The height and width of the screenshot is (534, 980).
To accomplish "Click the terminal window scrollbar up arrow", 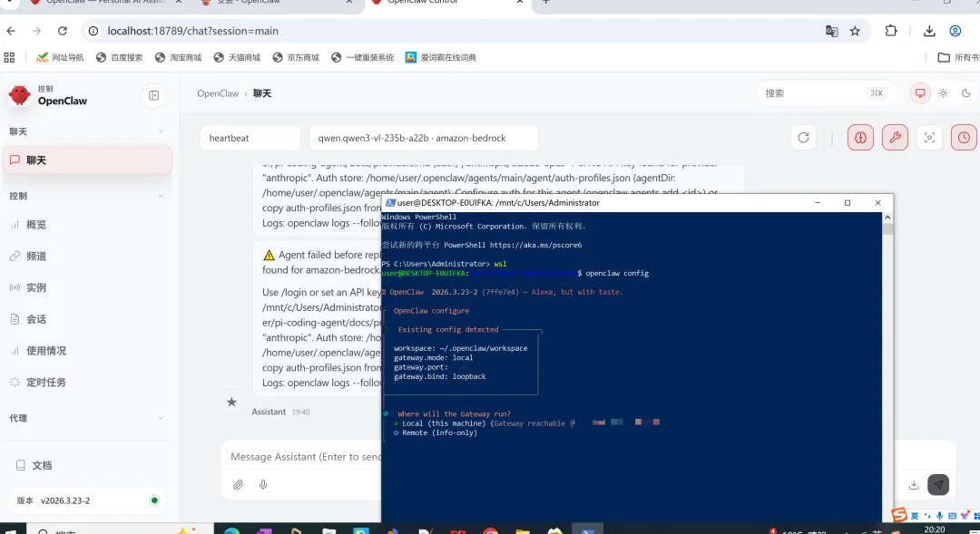I will (x=887, y=218).
